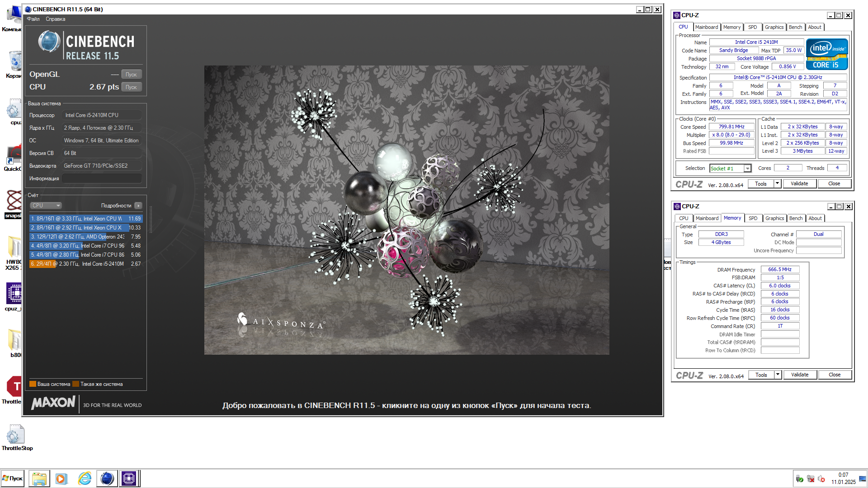The width and height of the screenshot is (868, 488).
Task: Click the Информация input field
Action: point(102,178)
